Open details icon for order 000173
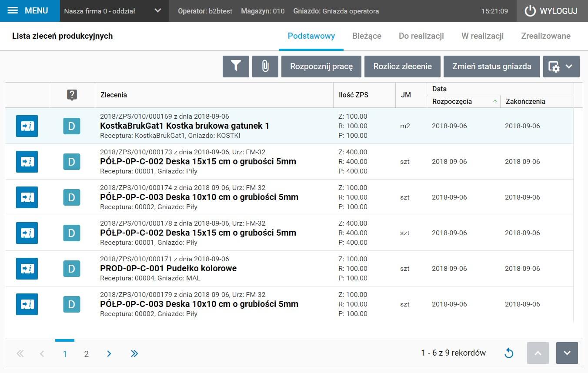 point(27,162)
